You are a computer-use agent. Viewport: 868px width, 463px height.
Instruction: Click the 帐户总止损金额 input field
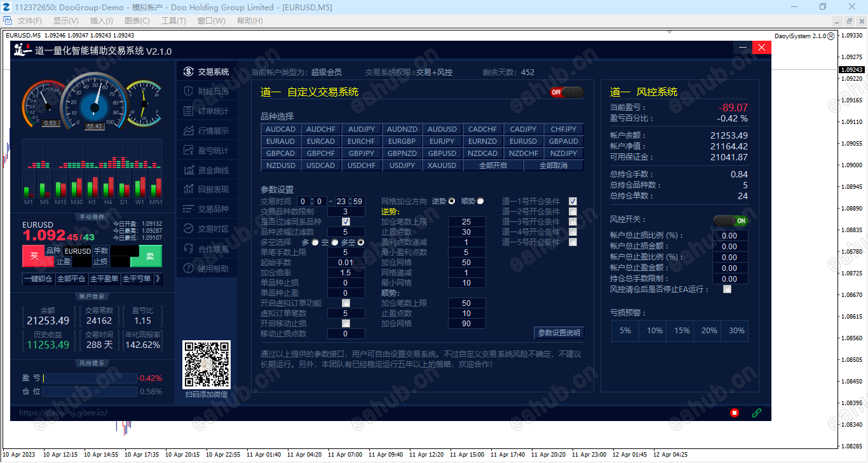(x=729, y=246)
